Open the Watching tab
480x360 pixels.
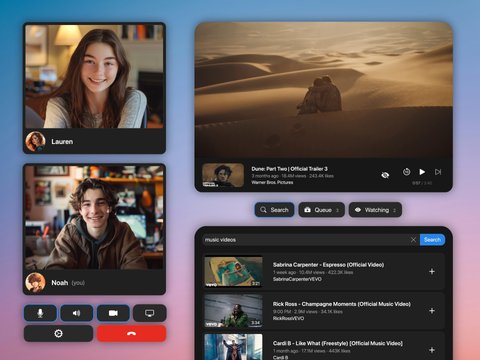(375, 210)
